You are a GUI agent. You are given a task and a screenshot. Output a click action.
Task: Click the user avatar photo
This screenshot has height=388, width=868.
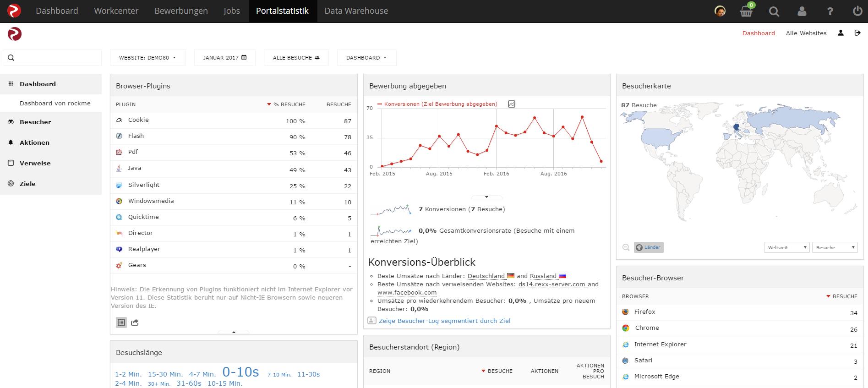[720, 11]
